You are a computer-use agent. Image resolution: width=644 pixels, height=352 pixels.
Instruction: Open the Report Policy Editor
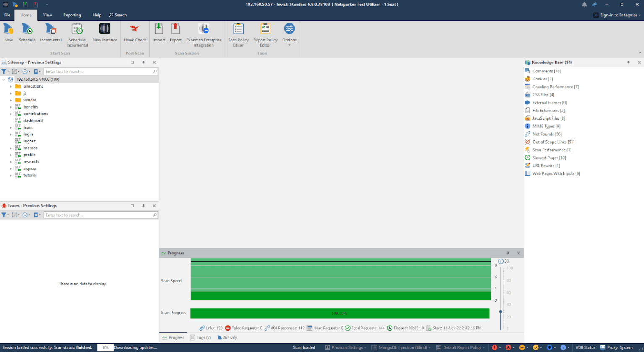pyautogui.click(x=265, y=34)
